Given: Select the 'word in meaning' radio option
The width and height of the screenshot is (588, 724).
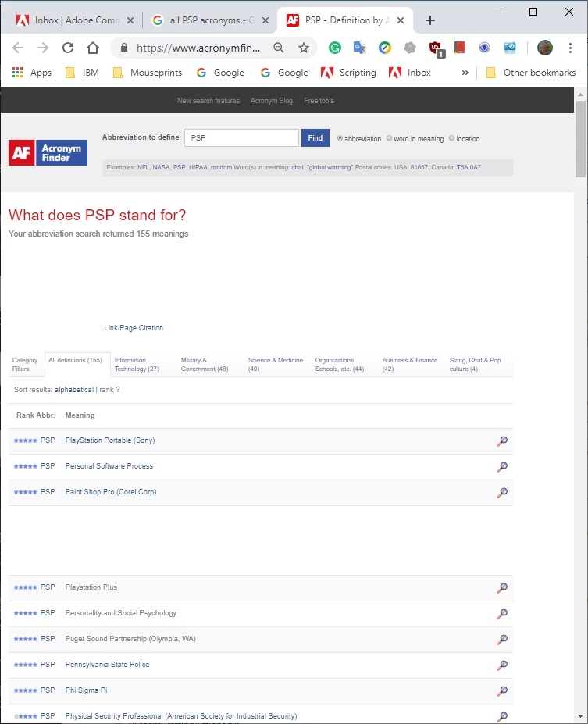Looking at the screenshot, I should [389, 138].
